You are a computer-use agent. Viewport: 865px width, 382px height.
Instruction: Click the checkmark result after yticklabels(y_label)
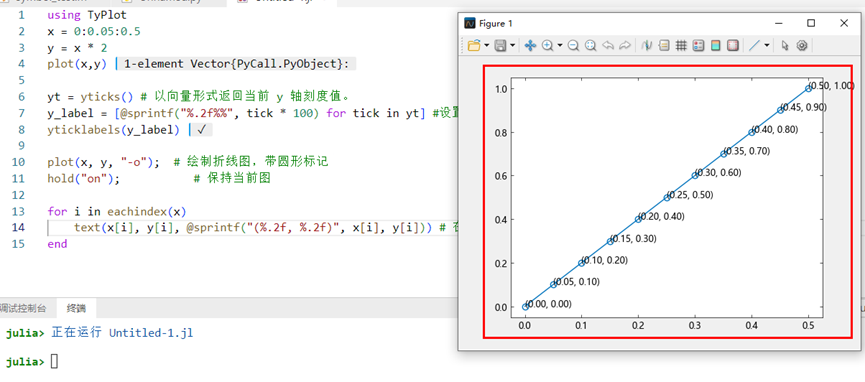click(x=201, y=130)
